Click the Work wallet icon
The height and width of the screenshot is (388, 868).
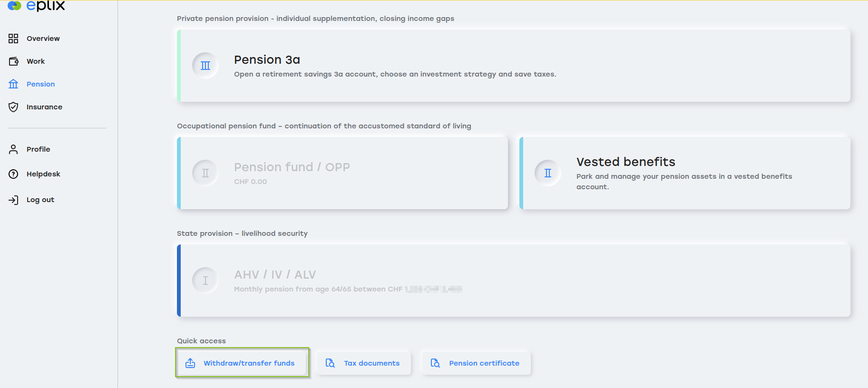13,61
